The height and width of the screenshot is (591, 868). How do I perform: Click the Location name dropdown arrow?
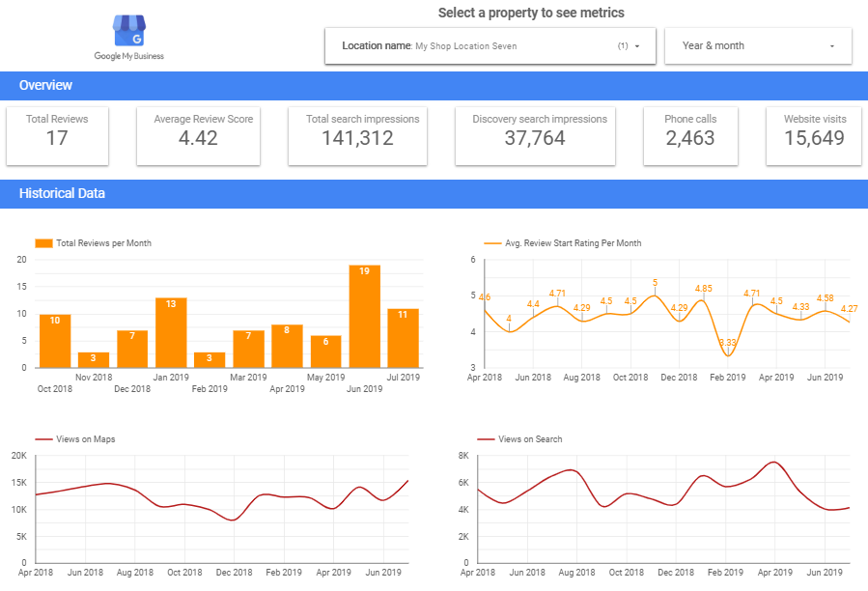coord(637,46)
